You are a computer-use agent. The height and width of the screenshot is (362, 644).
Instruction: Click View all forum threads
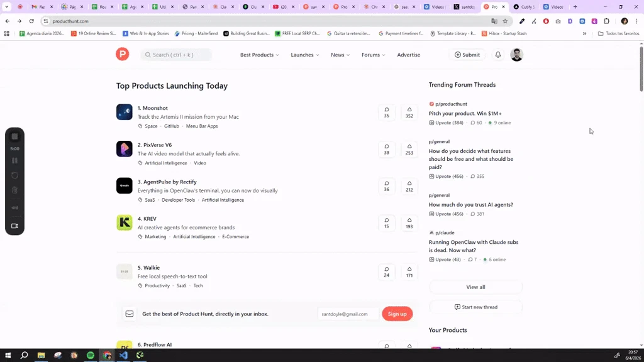click(475, 287)
